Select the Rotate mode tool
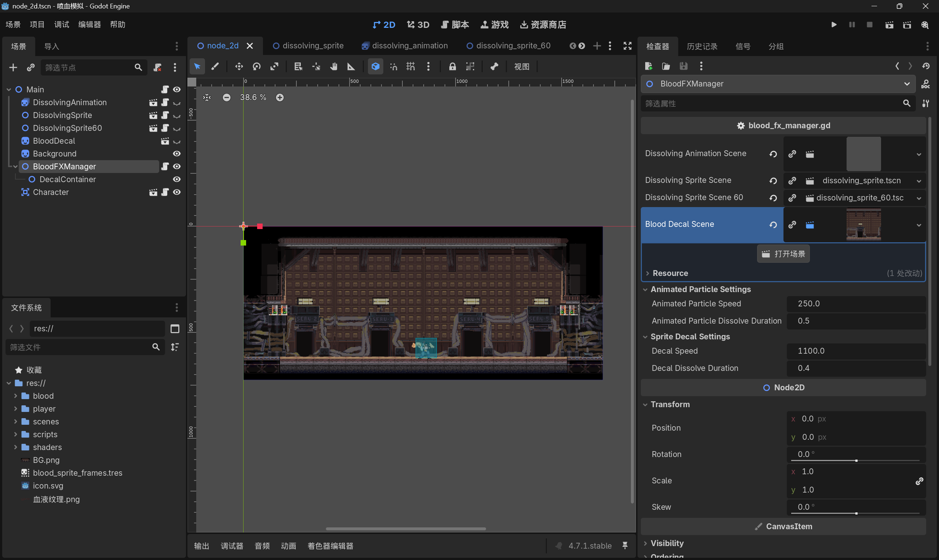 (257, 67)
